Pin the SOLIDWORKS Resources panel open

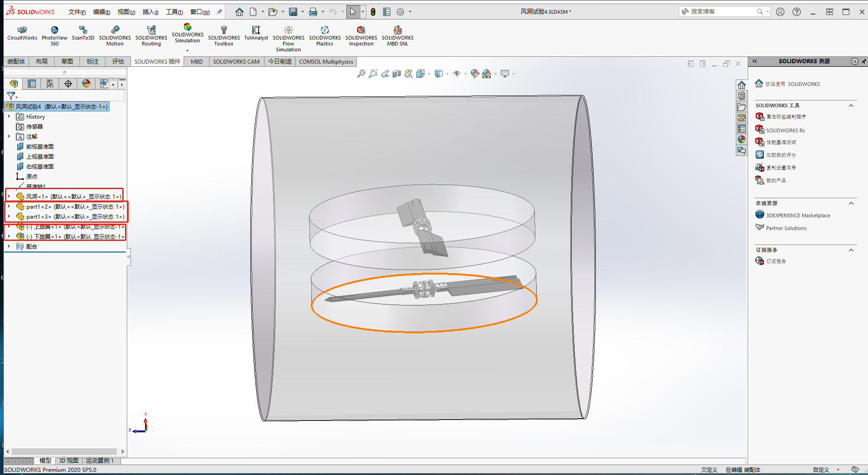(x=863, y=61)
